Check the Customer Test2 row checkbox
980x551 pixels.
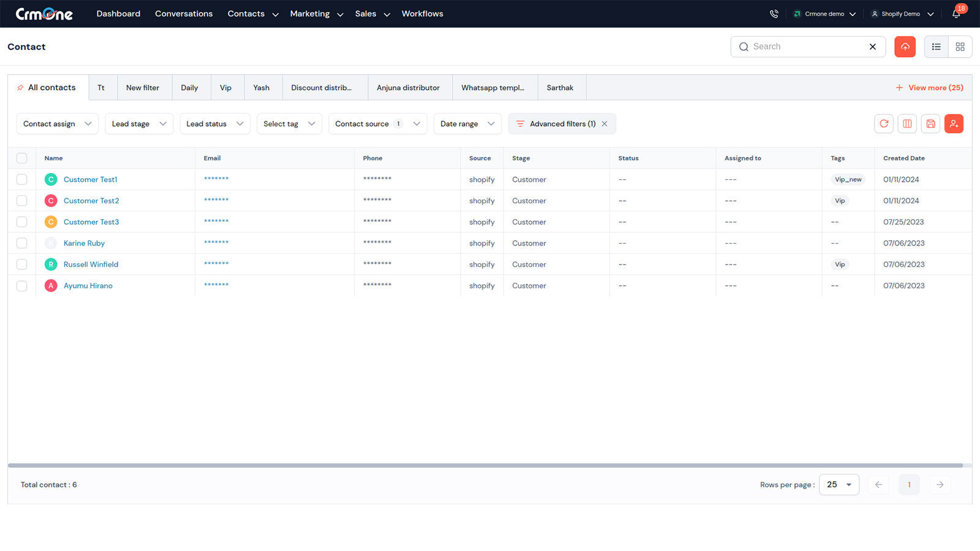pyautogui.click(x=22, y=201)
